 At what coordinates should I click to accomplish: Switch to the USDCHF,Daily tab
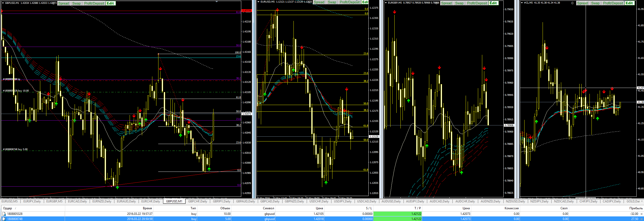[319, 201]
